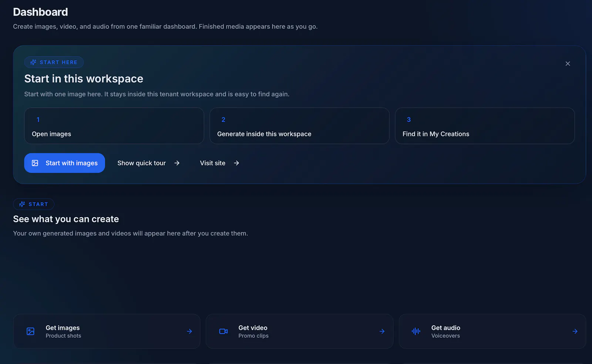Viewport: 592px width, 364px height.
Task: Click the arrow next to Show quick tour
Action: pos(177,163)
